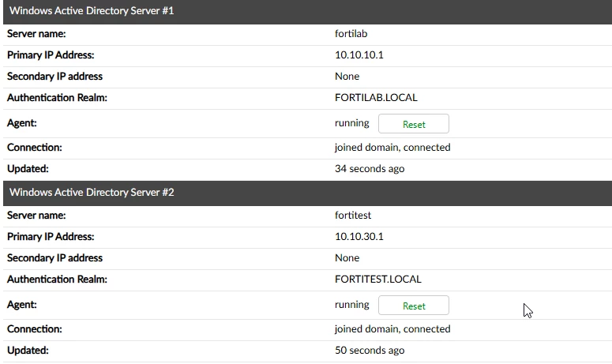Click the Updated label under Server #2
The height and width of the screenshot is (364, 612).
pyautogui.click(x=28, y=350)
